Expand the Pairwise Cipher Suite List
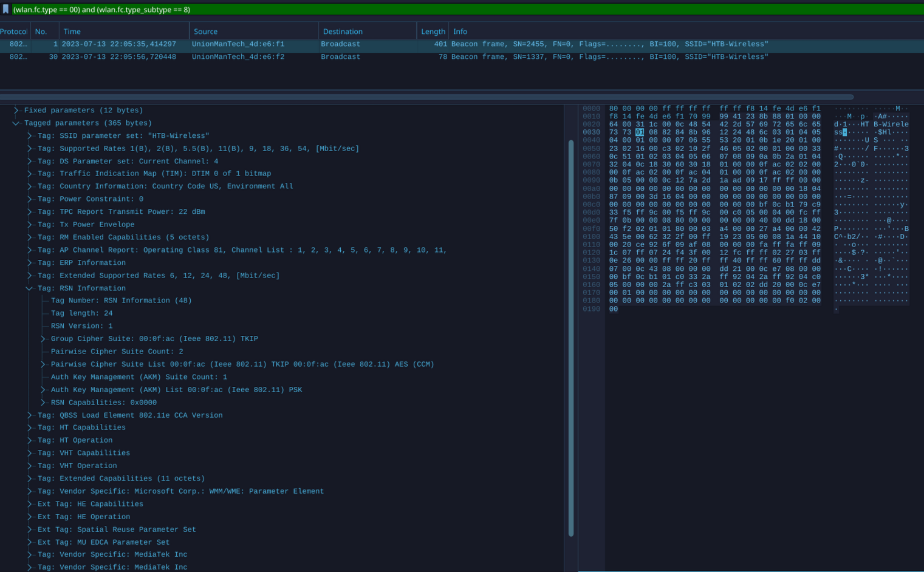This screenshot has height=572, width=924. pyautogui.click(x=43, y=364)
